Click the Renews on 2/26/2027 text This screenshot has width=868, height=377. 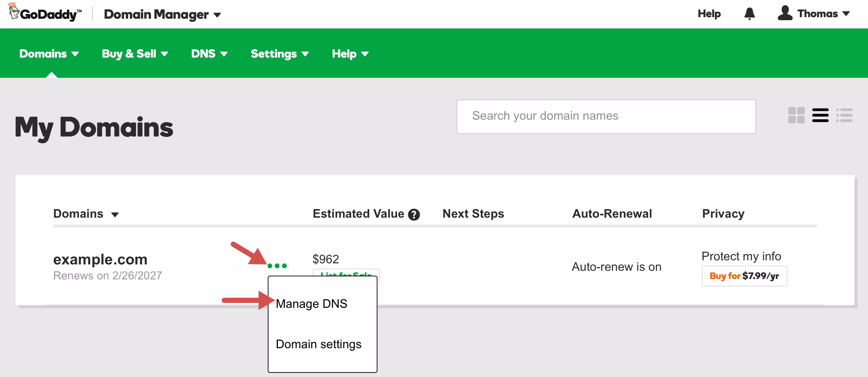point(107,276)
